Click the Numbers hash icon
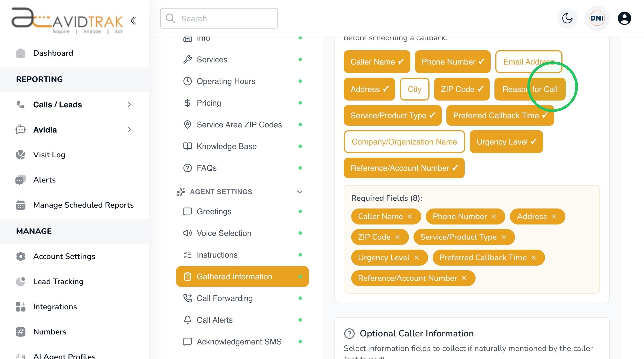Screen dimensions: 644x359 point(21,332)
